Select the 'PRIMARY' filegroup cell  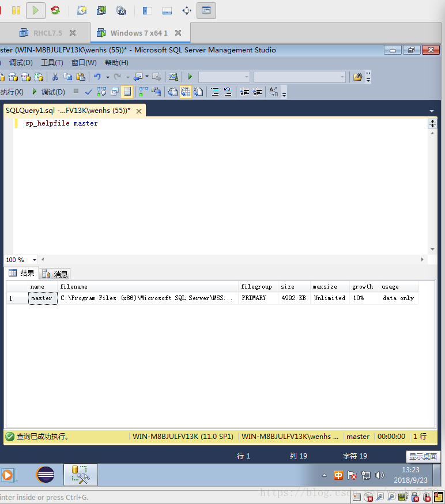pos(258,298)
